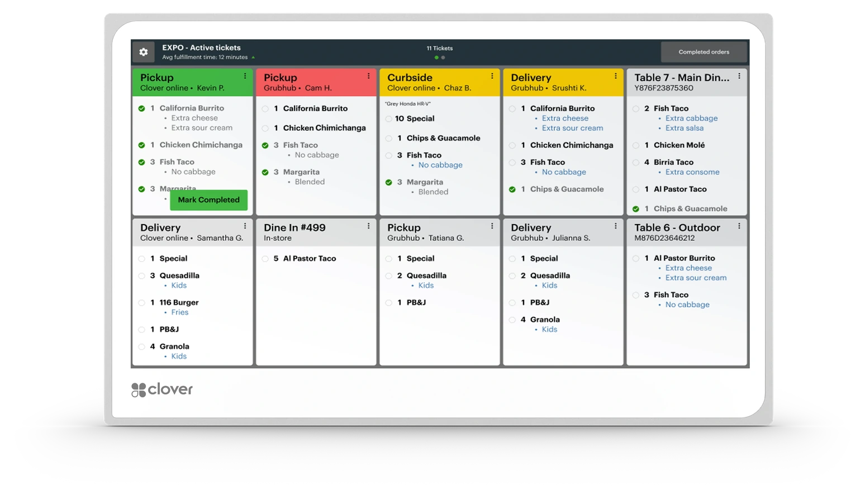Select the red Pickup Grubhub ticket header
The height and width of the screenshot is (504, 865).
click(316, 82)
